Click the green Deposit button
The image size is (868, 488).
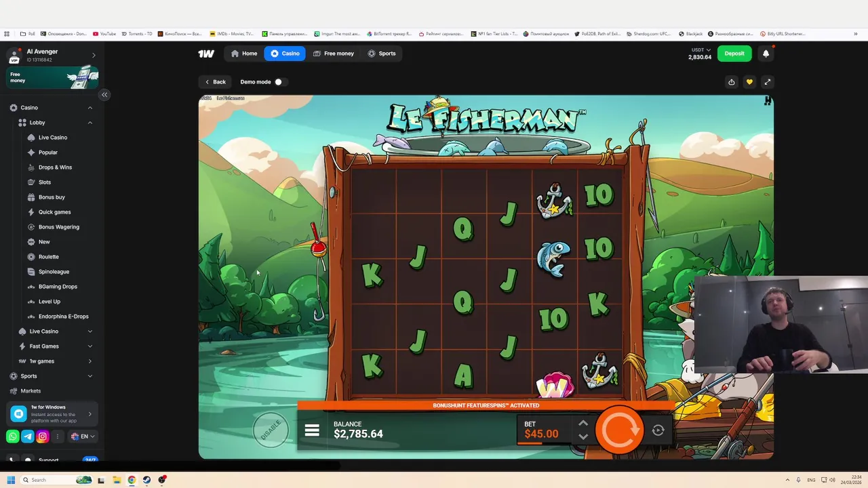pyautogui.click(x=734, y=54)
